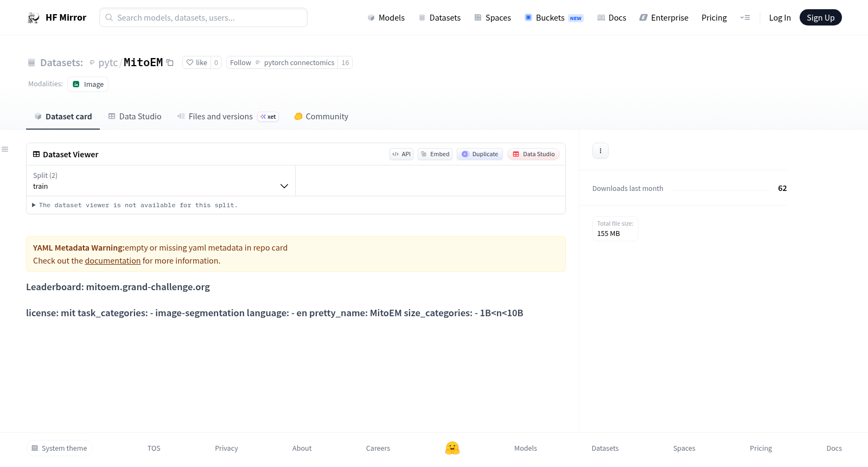Open Pricing in top navigation
Image resolution: width=868 pixels, height=467 pixels.
pos(714,18)
